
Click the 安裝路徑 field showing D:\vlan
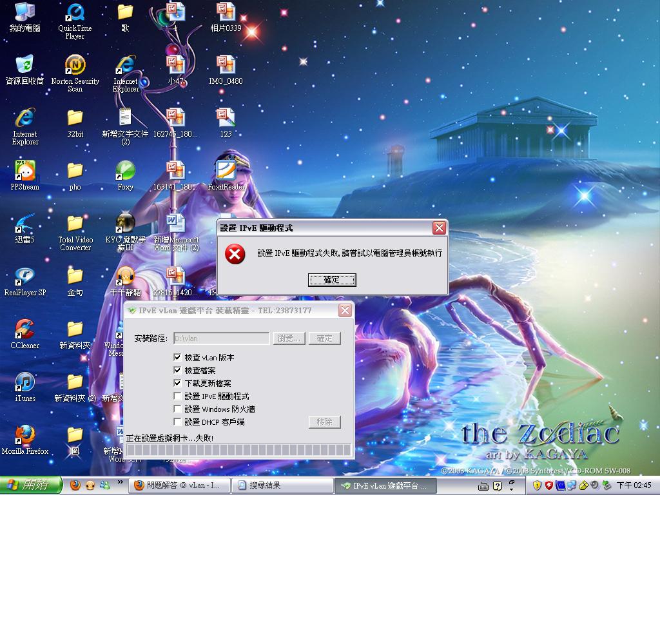pyautogui.click(x=222, y=338)
